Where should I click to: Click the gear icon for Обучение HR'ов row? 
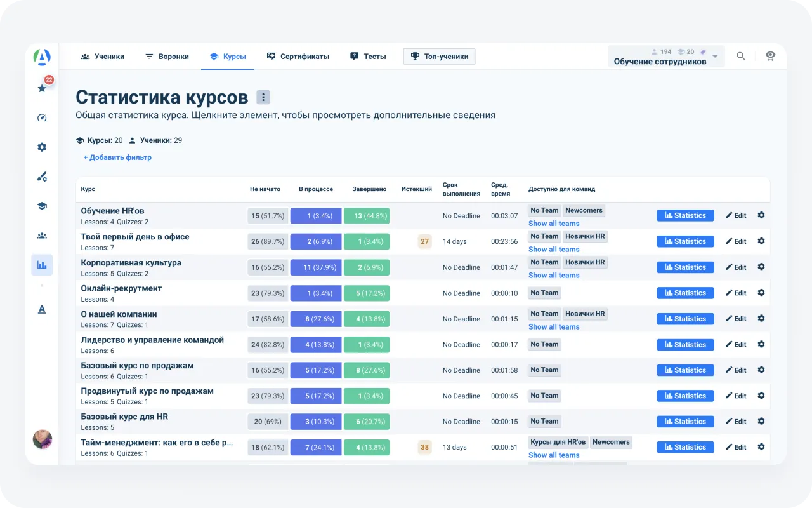pyautogui.click(x=761, y=215)
